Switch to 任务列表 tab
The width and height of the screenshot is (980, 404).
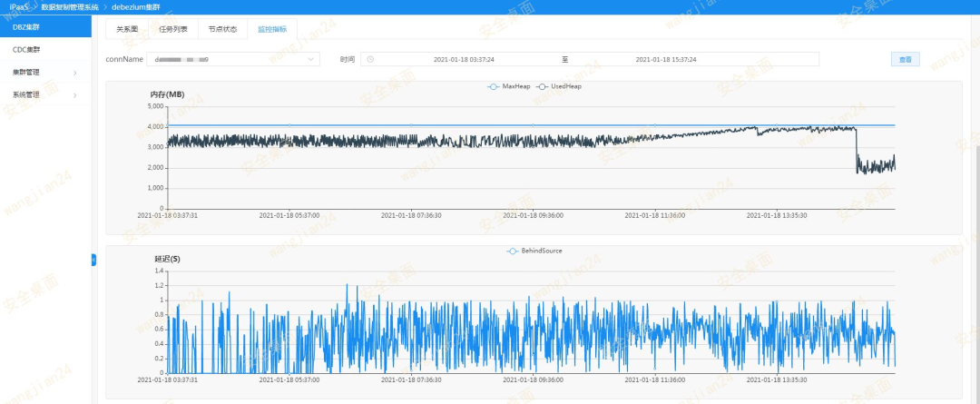[x=173, y=29]
